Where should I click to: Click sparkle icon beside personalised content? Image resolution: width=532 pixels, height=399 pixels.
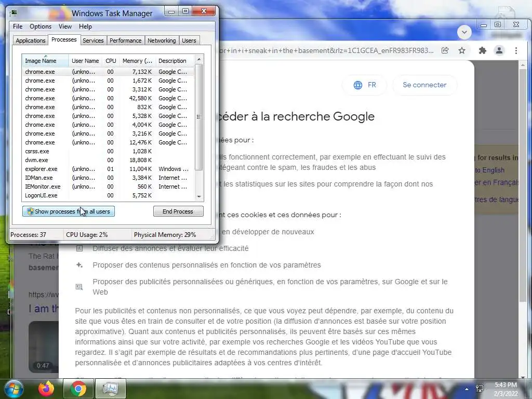coord(79,265)
